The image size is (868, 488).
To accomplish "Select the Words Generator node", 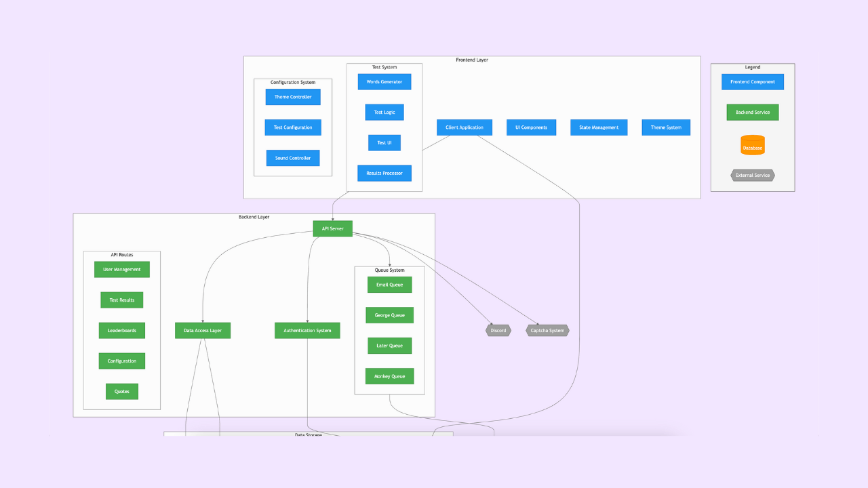I will click(384, 81).
